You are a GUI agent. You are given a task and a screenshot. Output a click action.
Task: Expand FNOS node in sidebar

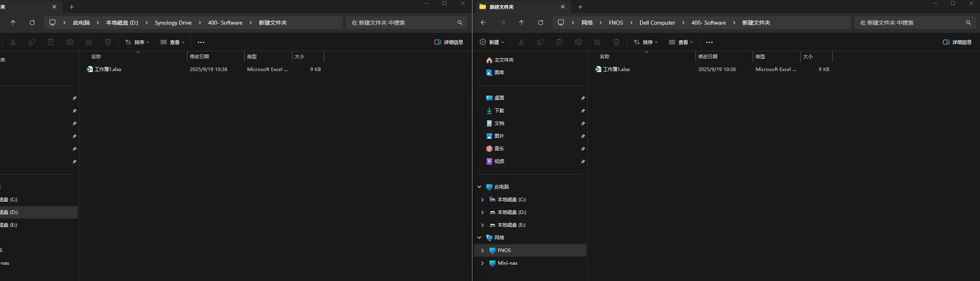[482, 250]
